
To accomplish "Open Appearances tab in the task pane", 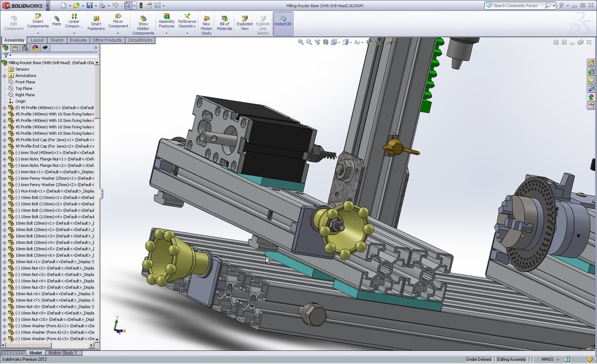I will coord(591,97).
